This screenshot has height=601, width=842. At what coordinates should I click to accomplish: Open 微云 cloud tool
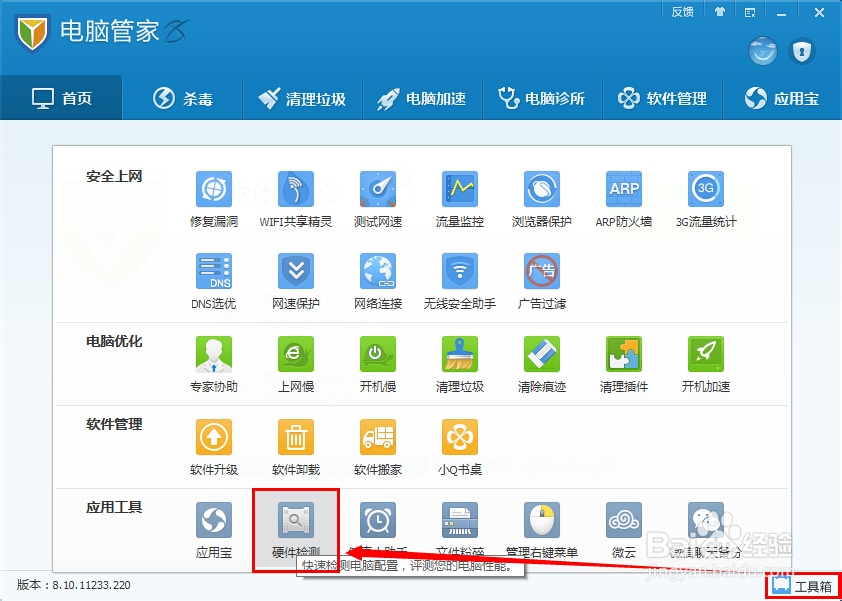click(x=624, y=531)
